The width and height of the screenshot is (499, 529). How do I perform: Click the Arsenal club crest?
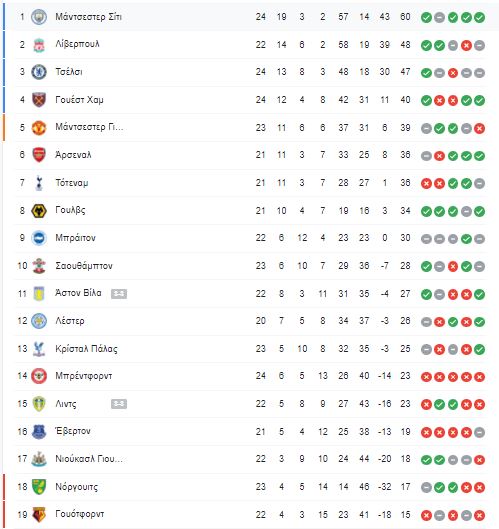39,155
